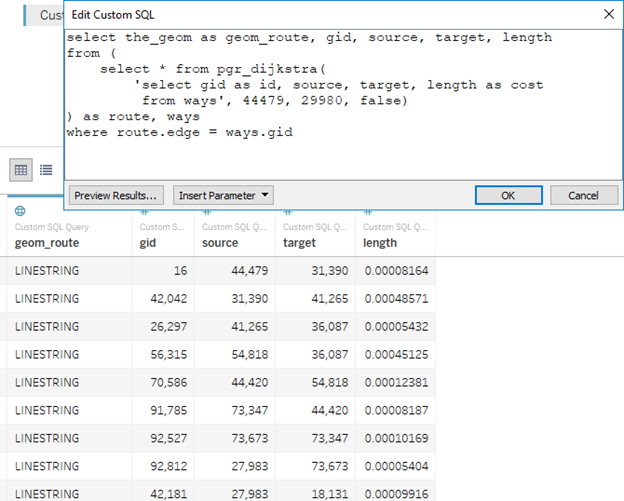Click the number type icon above target
624x501 pixels.
pyautogui.click(x=289, y=212)
